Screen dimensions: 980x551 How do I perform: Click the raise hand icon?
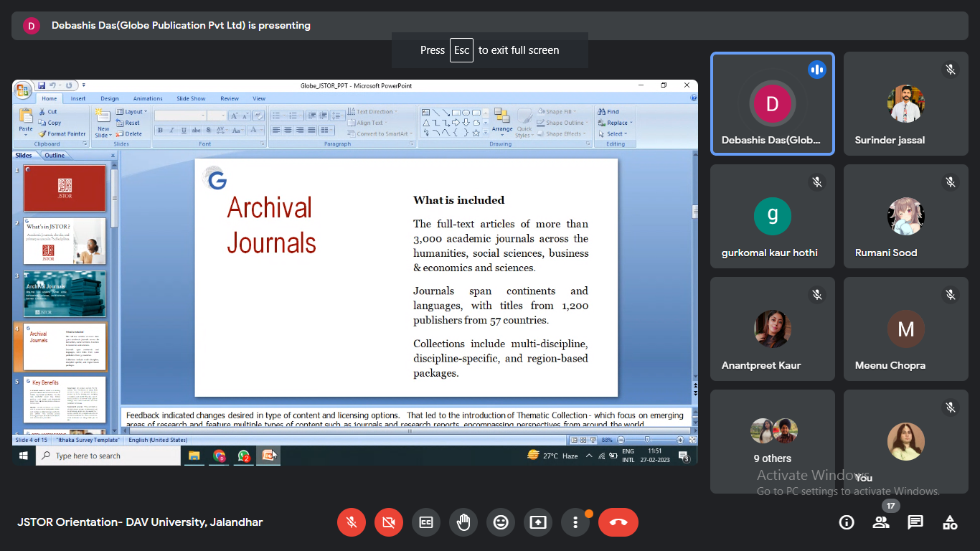463,523
